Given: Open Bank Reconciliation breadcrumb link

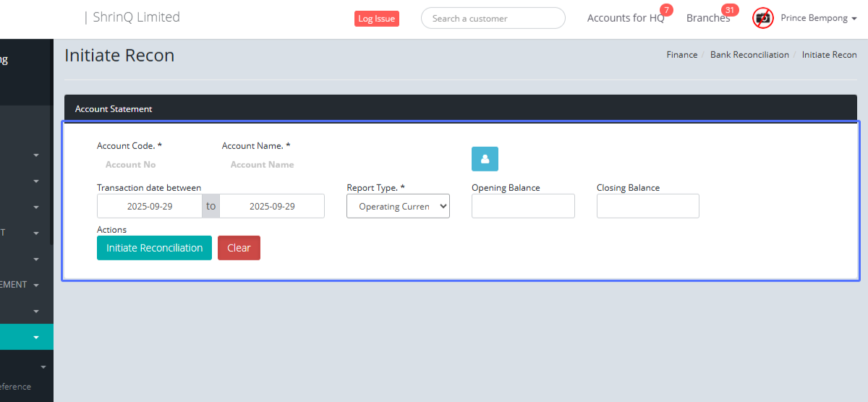Looking at the screenshot, I should [749, 55].
